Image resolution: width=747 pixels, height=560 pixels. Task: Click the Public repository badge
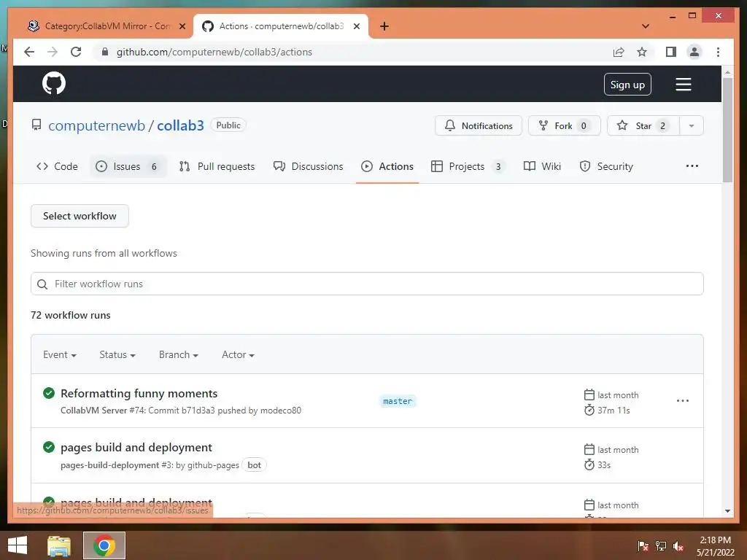click(228, 125)
